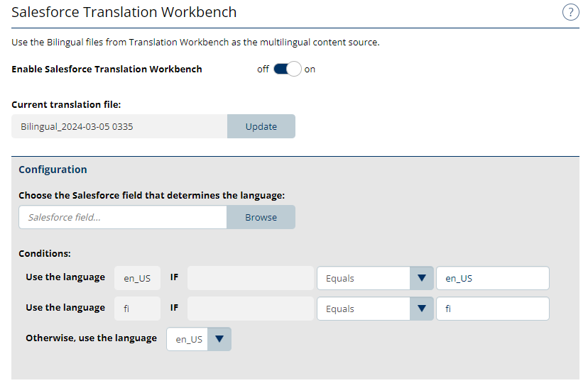Focus the Salesforce field input box
The image size is (588, 388).
[122, 217]
